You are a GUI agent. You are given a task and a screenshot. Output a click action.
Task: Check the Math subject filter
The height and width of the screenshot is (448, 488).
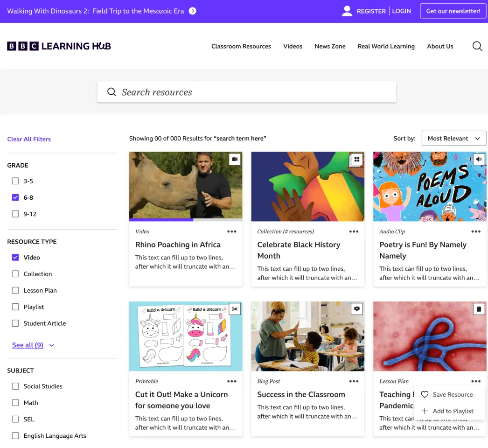pyautogui.click(x=15, y=403)
